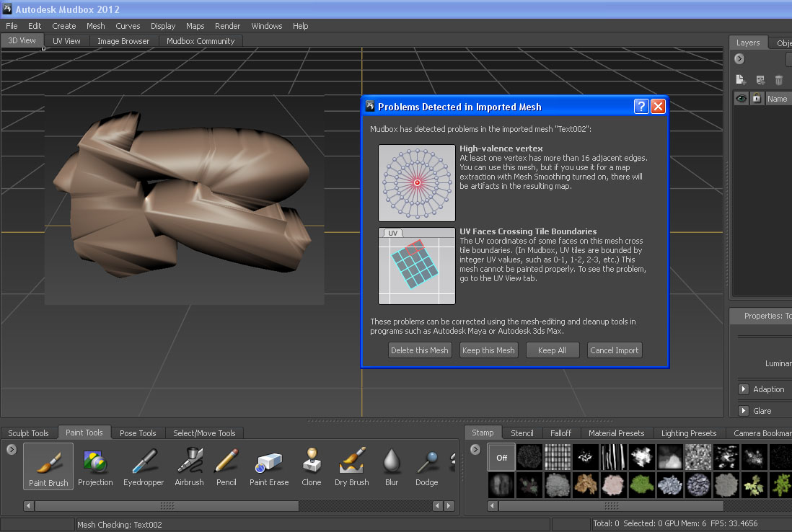Open the Select/Move Tools tab

pyautogui.click(x=204, y=433)
